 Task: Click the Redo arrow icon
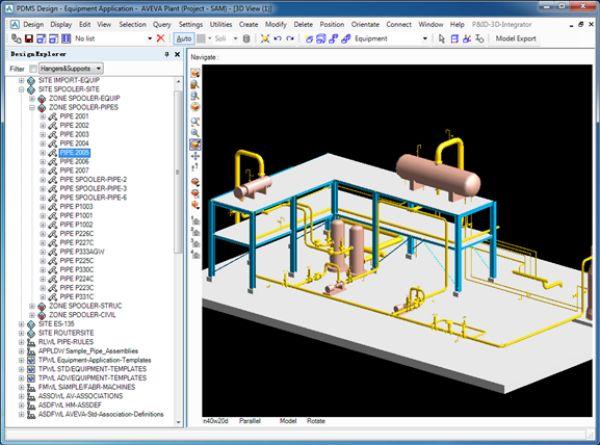pos(290,38)
